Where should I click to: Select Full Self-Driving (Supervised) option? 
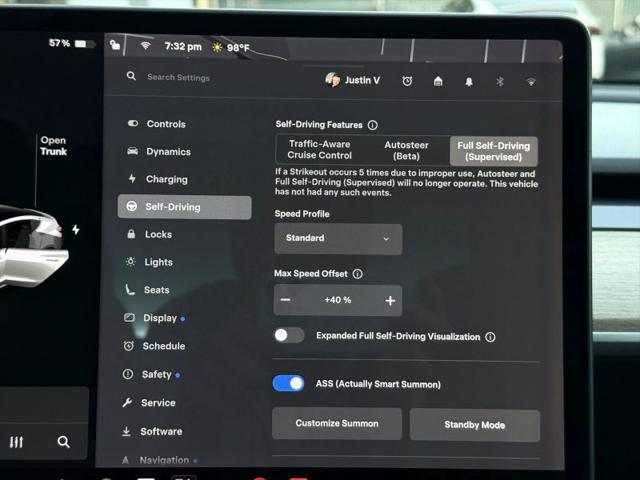tap(493, 151)
